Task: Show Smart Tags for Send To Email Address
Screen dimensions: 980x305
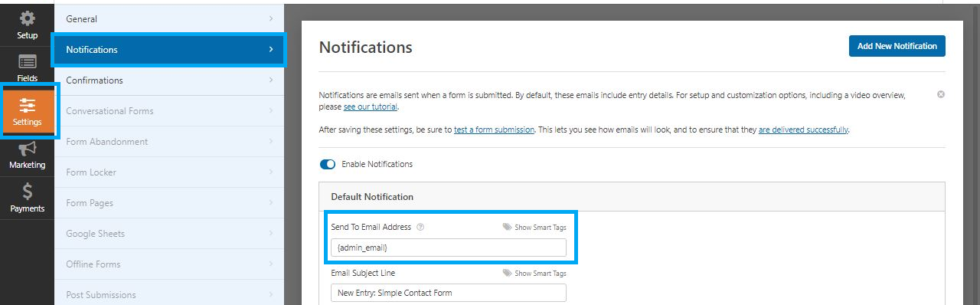Action: tap(534, 228)
